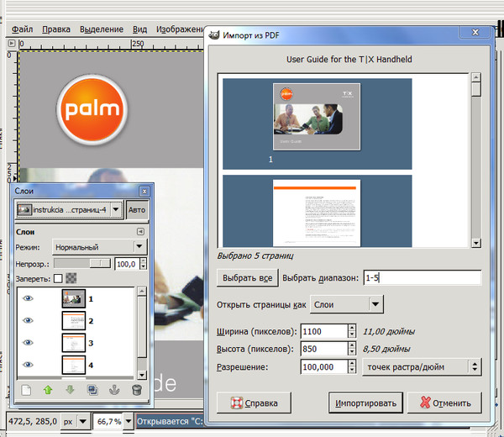Select layer 3 thumbnail in layers list
Screen dimensions: 504x437
(74, 343)
